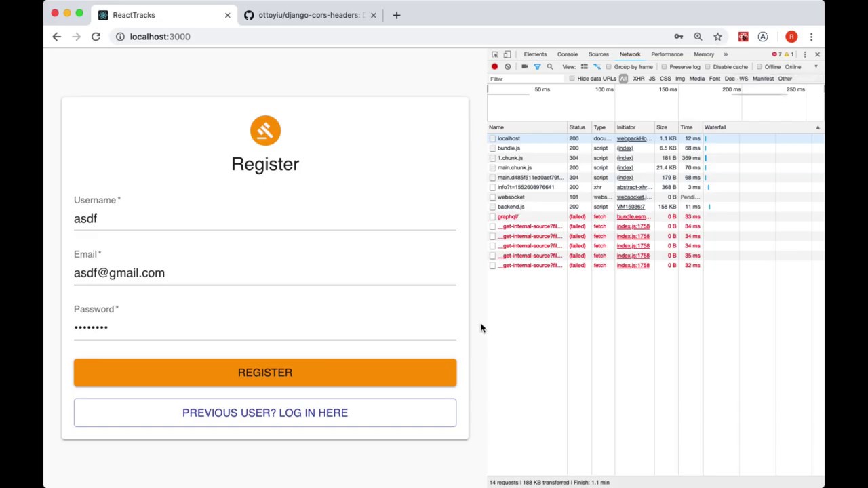Click the circled A extension icon
Viewport: 868px width, 488px height.
pyautogui.click(x=763, y=37)
